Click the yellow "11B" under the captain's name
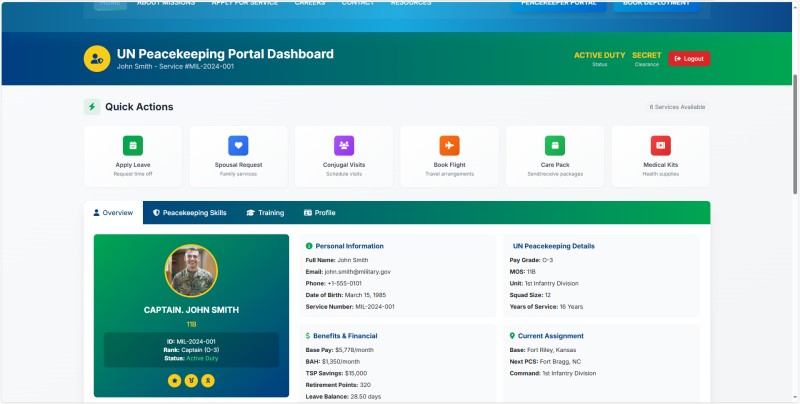This screenshot has height=404, width=800. (191, 324)
